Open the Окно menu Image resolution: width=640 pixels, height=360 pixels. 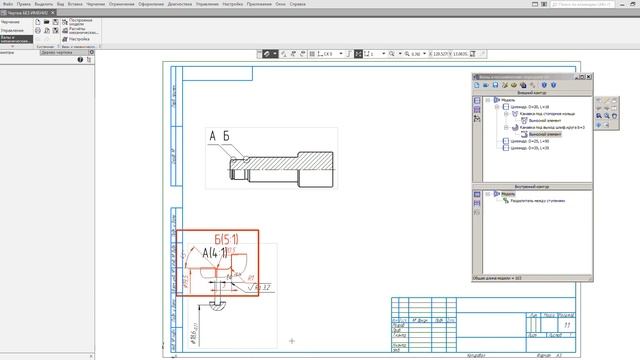(280, 4)
